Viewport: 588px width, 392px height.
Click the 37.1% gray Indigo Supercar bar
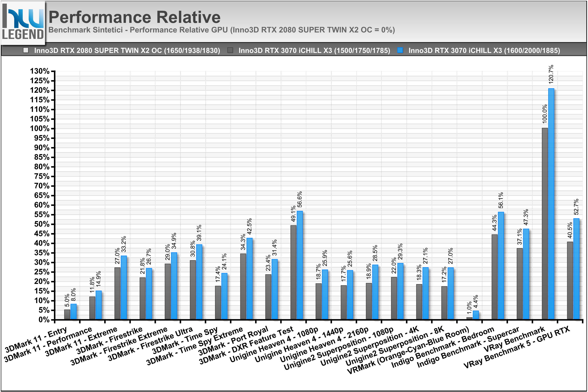[x=520, y=284]
